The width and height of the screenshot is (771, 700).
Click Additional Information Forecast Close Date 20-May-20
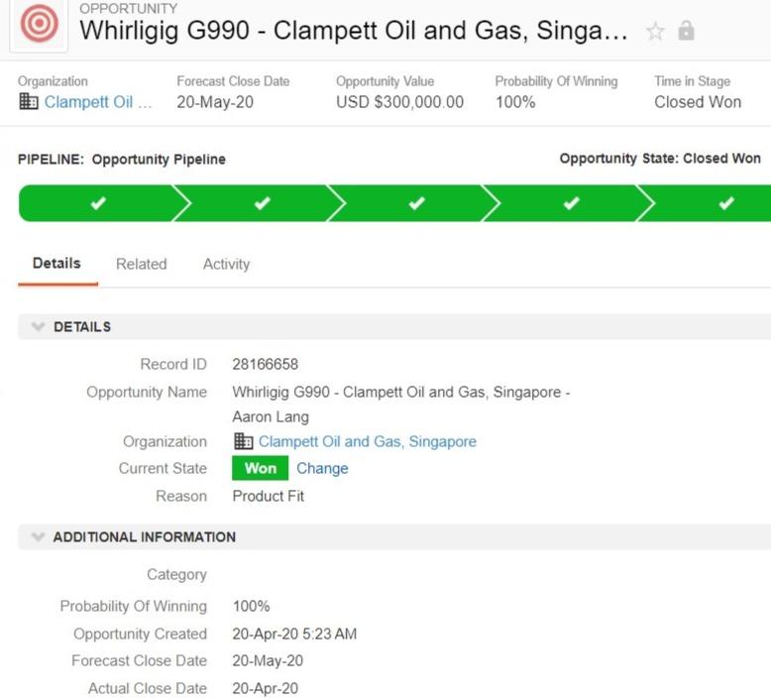point(268,660)
